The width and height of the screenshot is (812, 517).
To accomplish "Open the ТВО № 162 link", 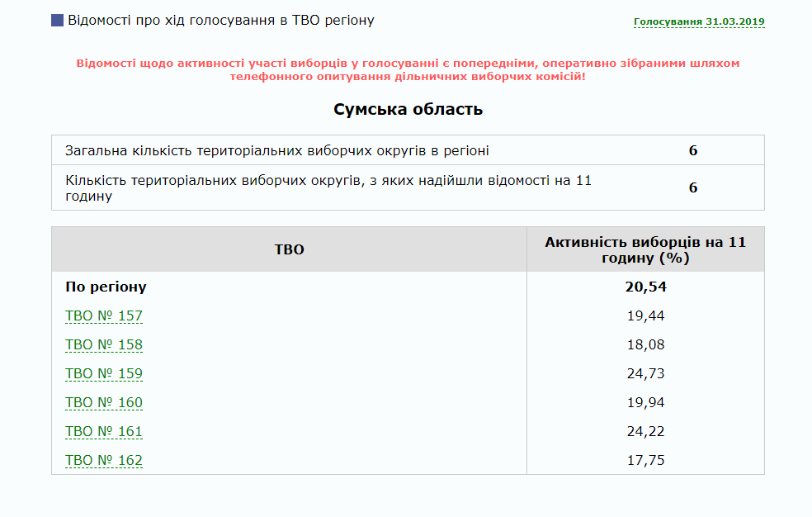I will click(104, 461).
